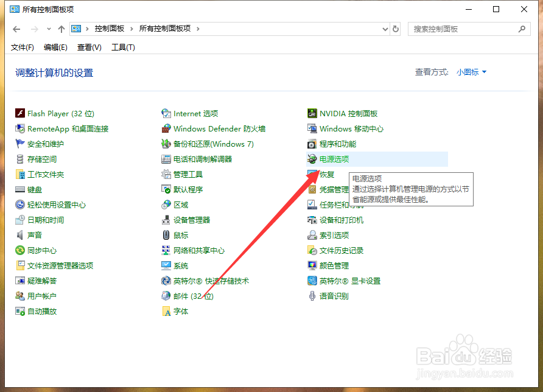This screenshot has height=392, width=543.
Task: Maximize the 所有控制面板项 window
Action: click(496, 9)
